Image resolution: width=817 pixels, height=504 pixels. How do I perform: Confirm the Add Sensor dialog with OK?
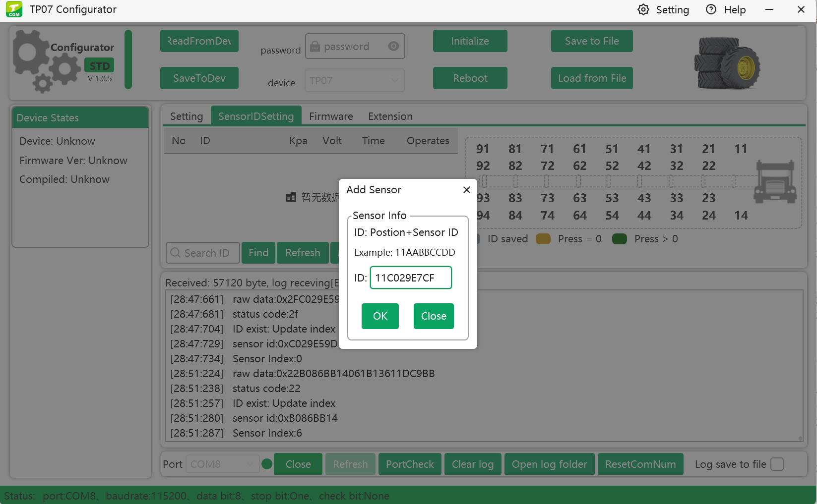tap(379, 316)
